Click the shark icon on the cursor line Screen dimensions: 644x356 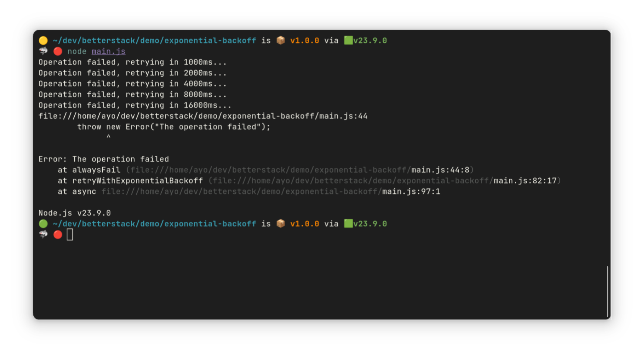pos(43,234)
